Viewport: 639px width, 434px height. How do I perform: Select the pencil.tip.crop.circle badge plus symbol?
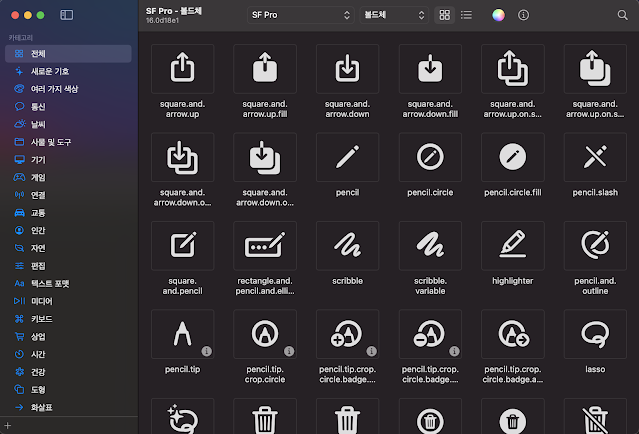click(x=347, y=334)
